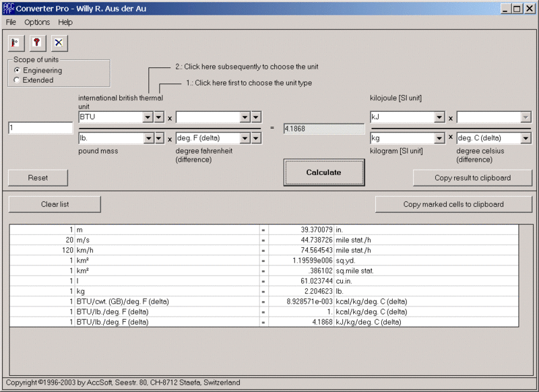Select the 74.564543 result cell
The height and width of the screenshot is (392, 539).
[x=301, y=251]
